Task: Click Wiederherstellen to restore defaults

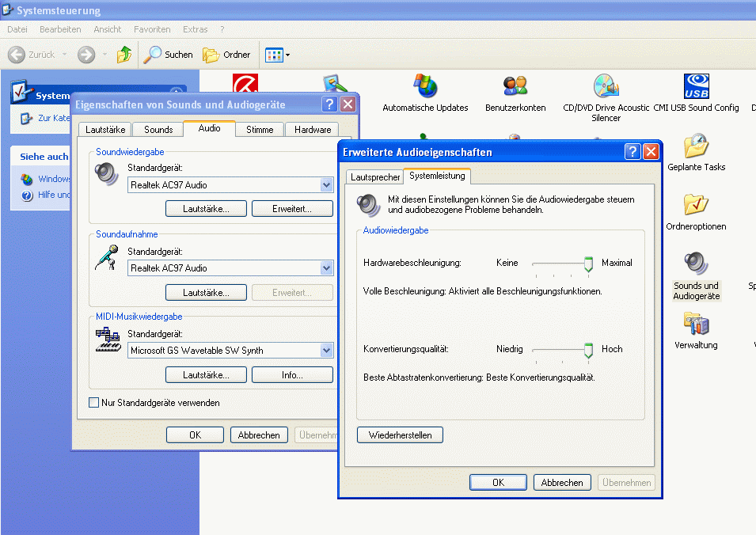Action: pyautogui.click(x=401, y=435)
